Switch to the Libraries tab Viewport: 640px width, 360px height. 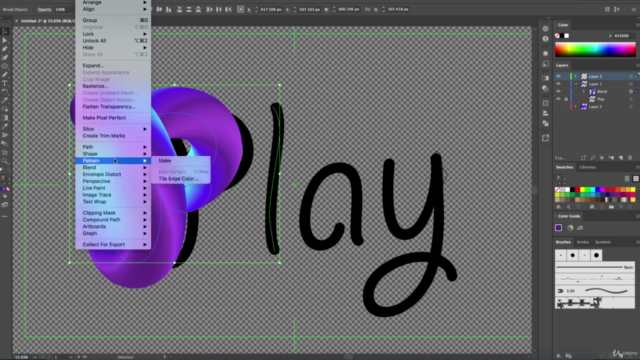587,167
